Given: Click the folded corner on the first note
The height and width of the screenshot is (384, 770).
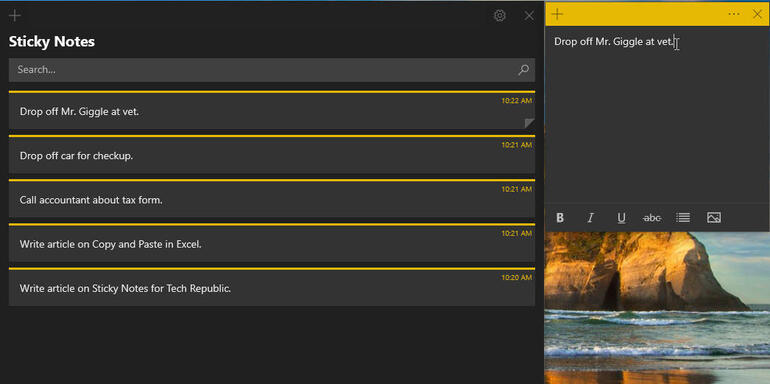Looking at the screenshot, I should (x=529, y=123).
